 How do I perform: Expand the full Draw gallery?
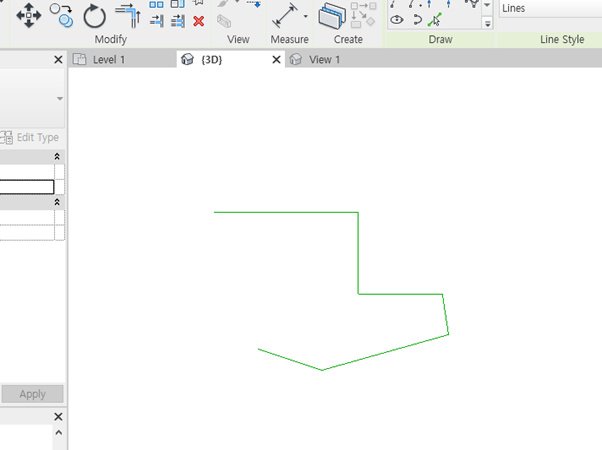tap(487, 23)
